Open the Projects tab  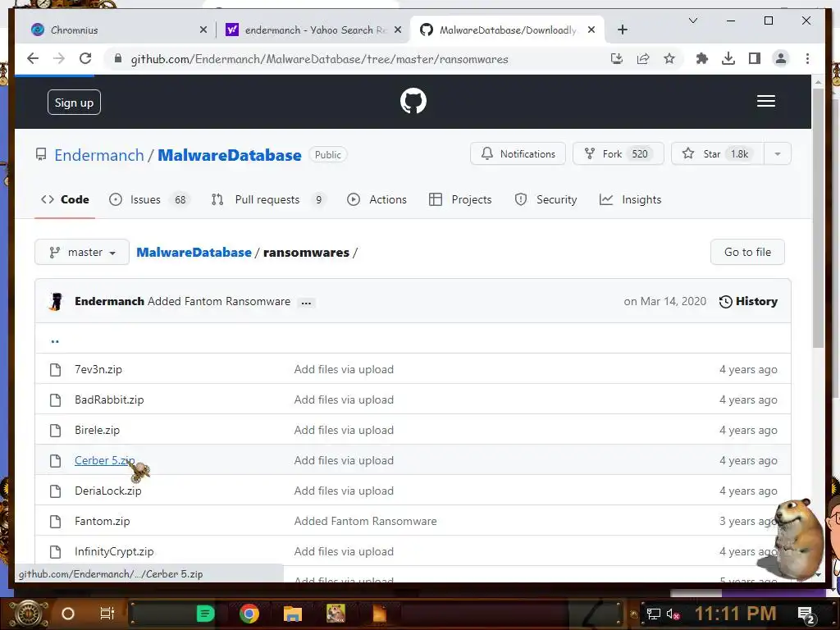(x=460, y=199)
